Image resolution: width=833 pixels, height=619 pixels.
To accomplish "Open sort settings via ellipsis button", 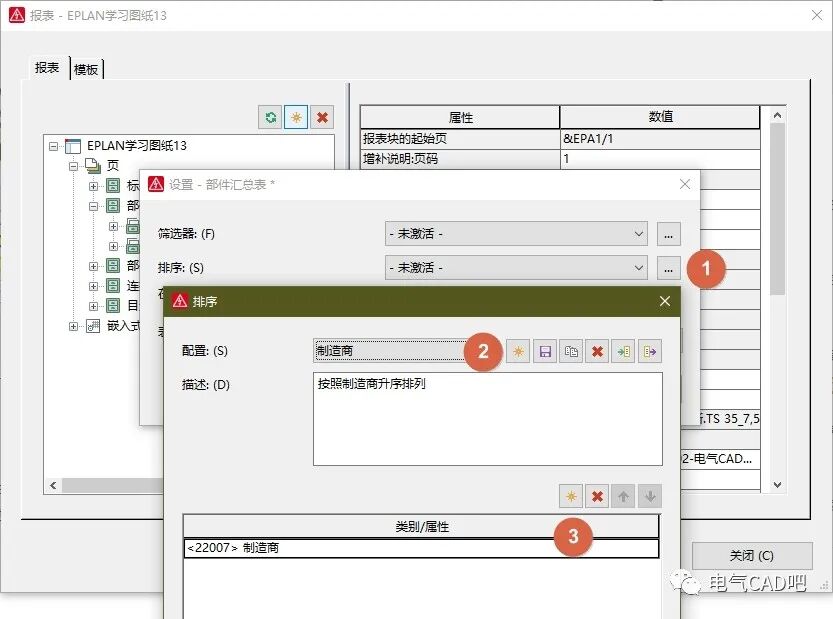I will [668, 267].
